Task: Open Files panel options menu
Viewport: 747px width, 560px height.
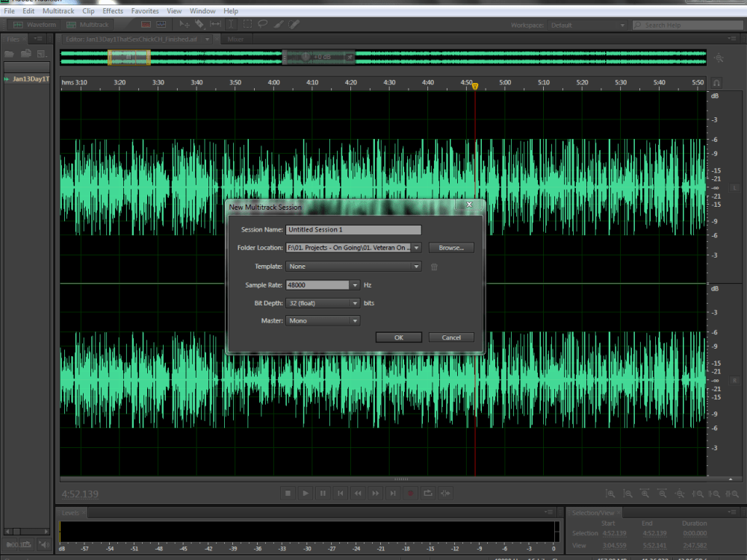Action: 38,39
